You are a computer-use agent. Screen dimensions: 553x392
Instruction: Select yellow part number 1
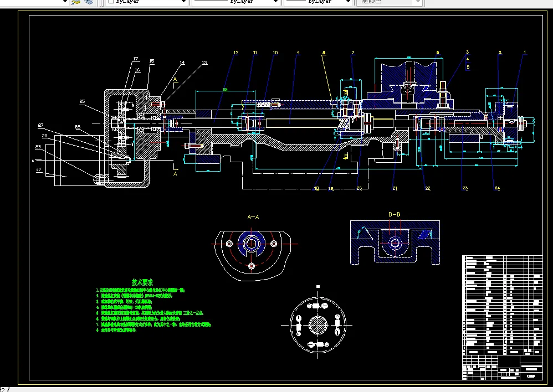525,52
